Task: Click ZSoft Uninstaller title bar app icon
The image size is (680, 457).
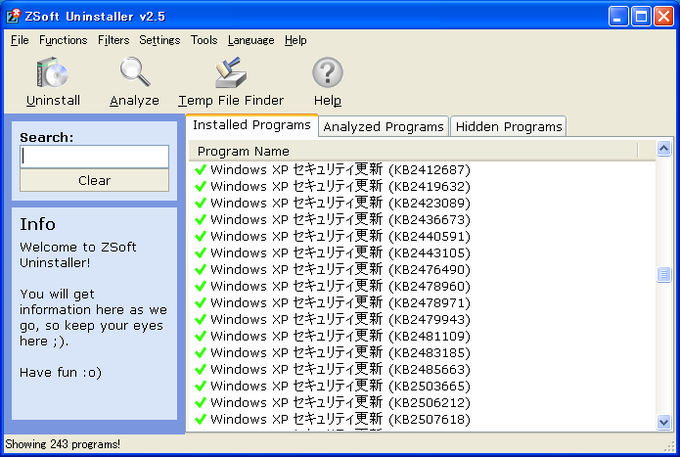Action: tap(13, 16)
